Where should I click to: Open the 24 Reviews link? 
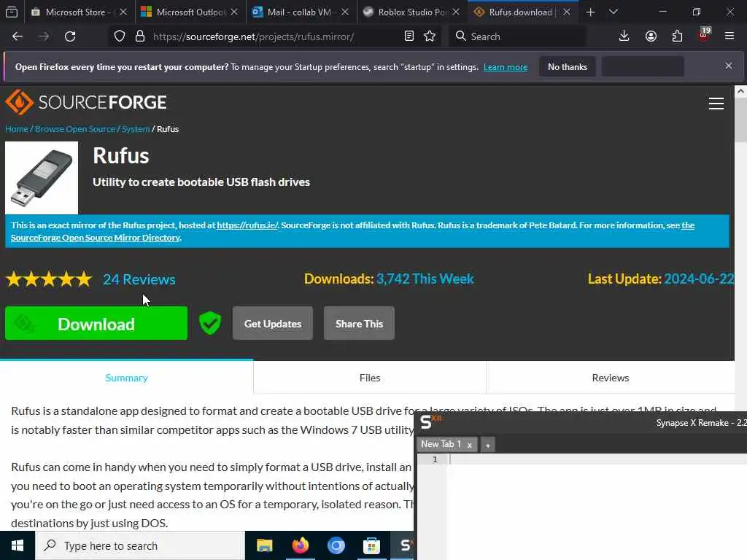139,279
